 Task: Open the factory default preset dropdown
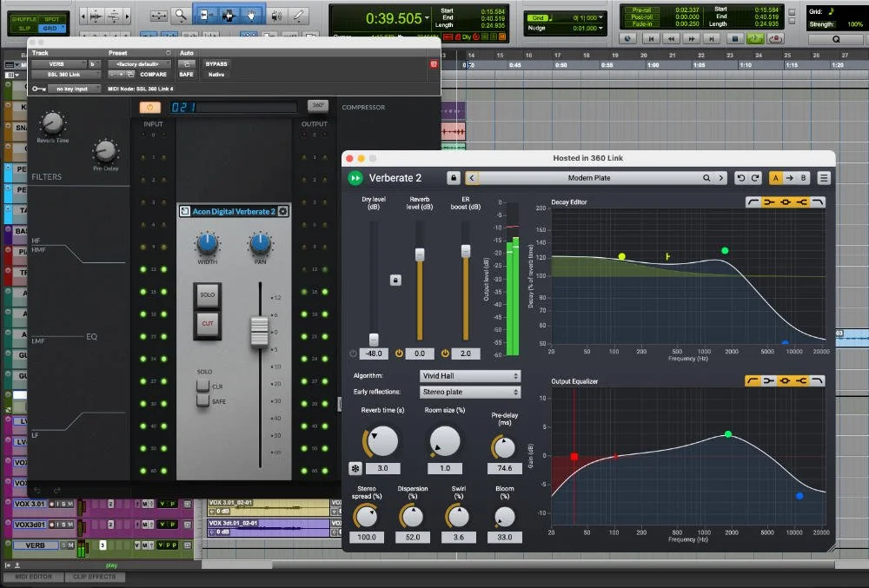pyautogui.click(x=139, y=63)
